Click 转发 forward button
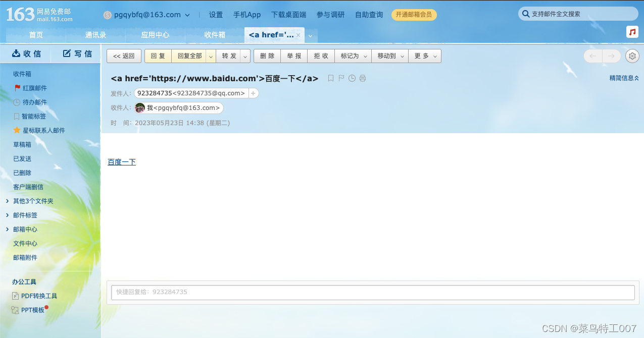The height and width of the screenshot is (338, 644). 229,56
